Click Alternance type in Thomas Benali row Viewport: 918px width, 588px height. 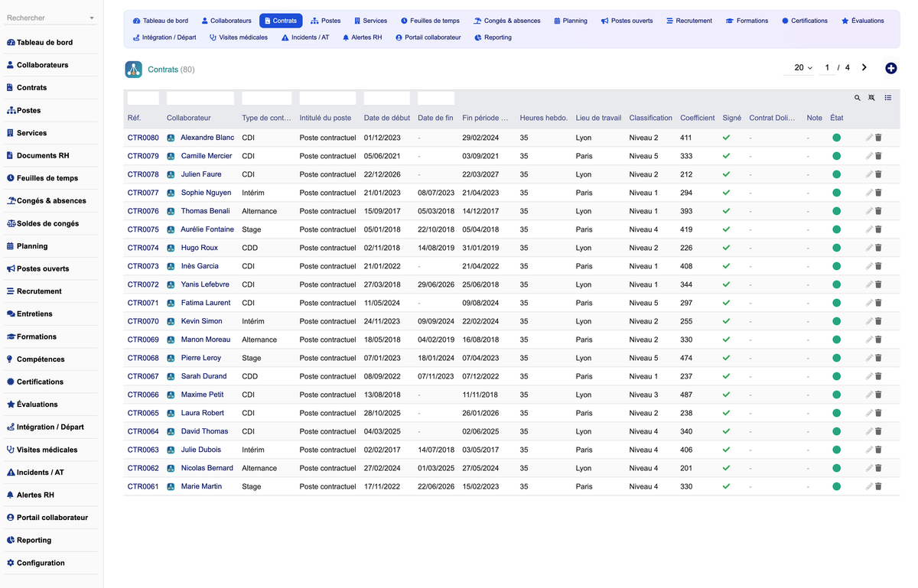pyautogui.click(x=259, y=211)
